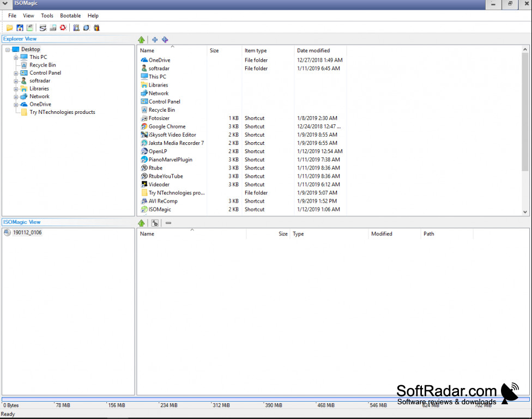Click the Jaksta Media Recorder 7 icon
The width and height of the screenshot is (532, 419).
pyautogui.click(x=144, y=143)
